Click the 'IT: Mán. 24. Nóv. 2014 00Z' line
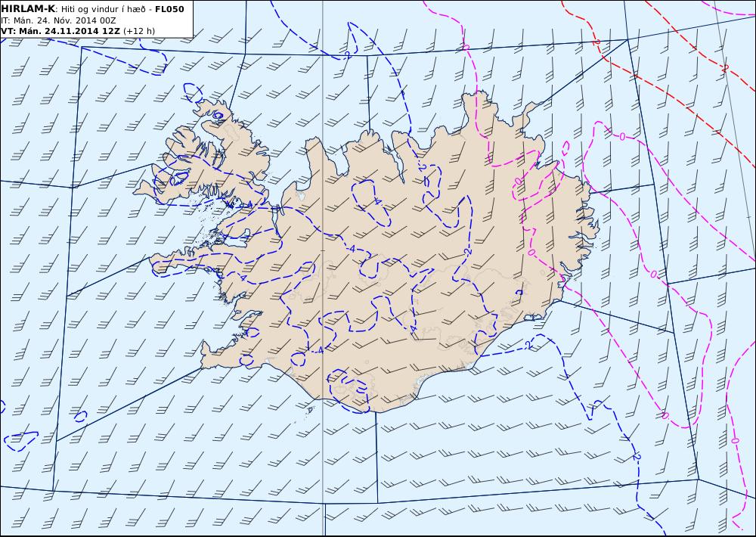 (58, 20)
